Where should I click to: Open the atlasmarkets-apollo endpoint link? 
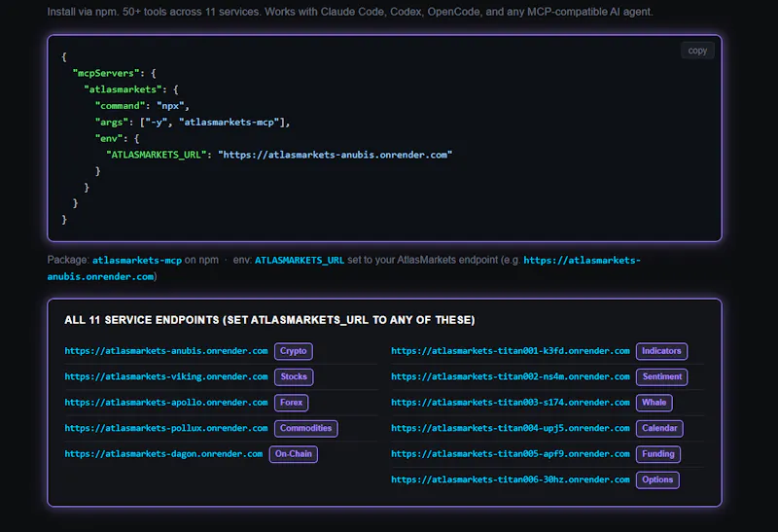(166, 403)
